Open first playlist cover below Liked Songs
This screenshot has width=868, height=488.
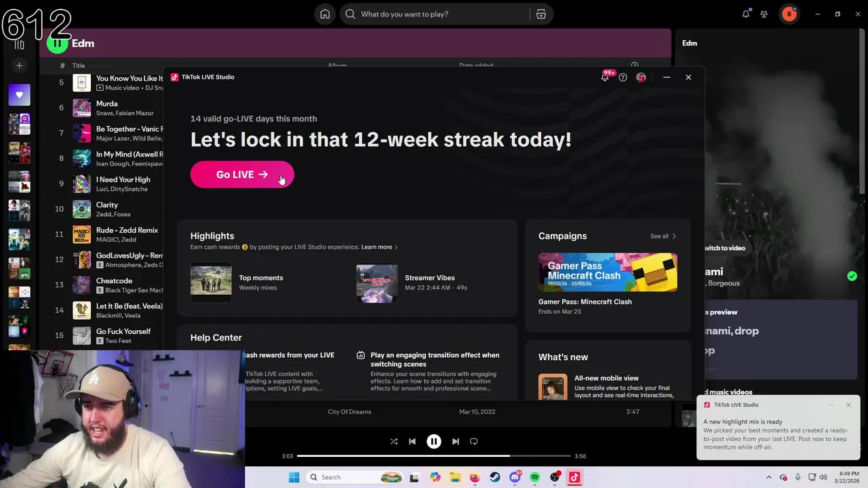[x=19, y=124]
